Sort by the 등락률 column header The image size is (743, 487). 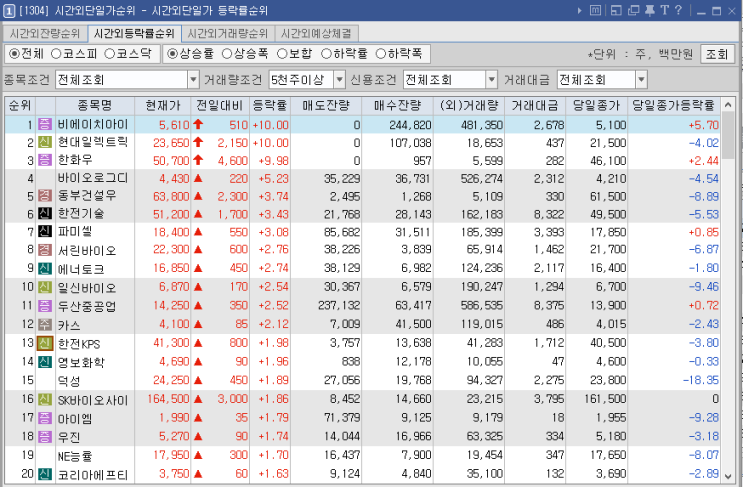270,105
